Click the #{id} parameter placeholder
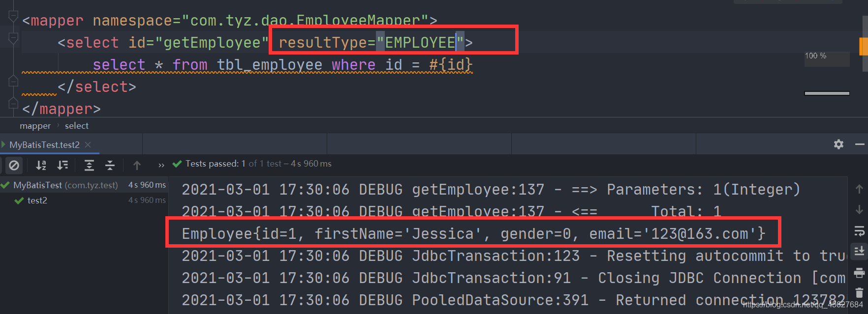Viewport: 868px width, 314px height. [x=451, y=65]
